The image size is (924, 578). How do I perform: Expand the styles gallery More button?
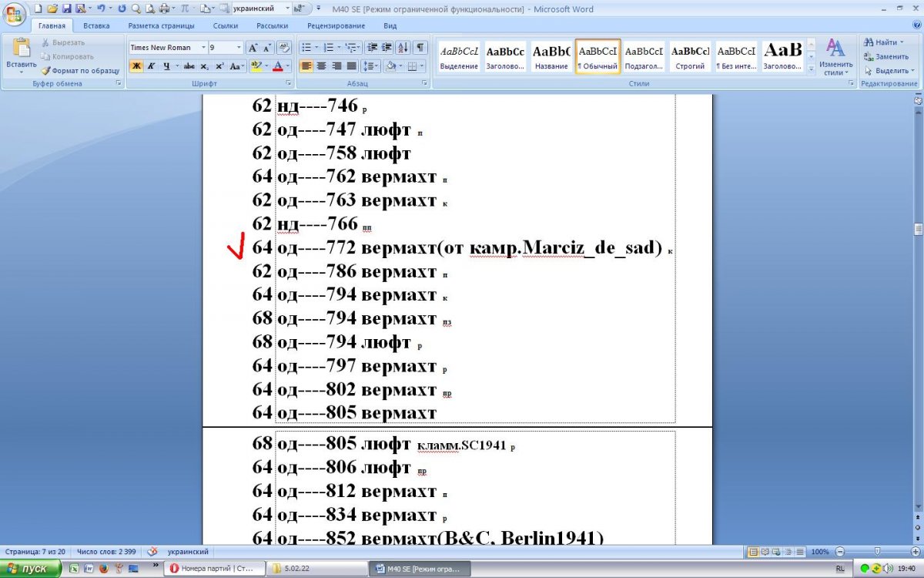coord(811,69)
